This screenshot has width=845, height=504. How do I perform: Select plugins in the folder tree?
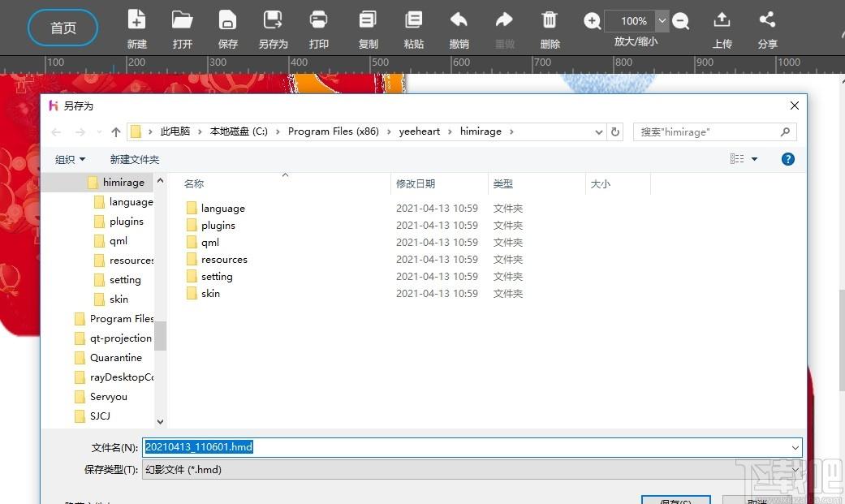(119, 221)
